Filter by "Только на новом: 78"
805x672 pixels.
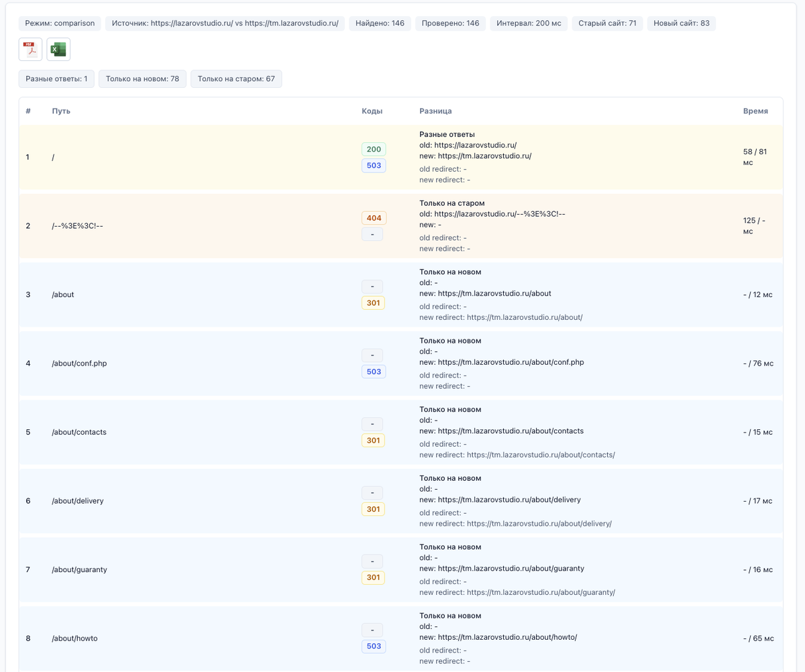(x=142, y=79)
